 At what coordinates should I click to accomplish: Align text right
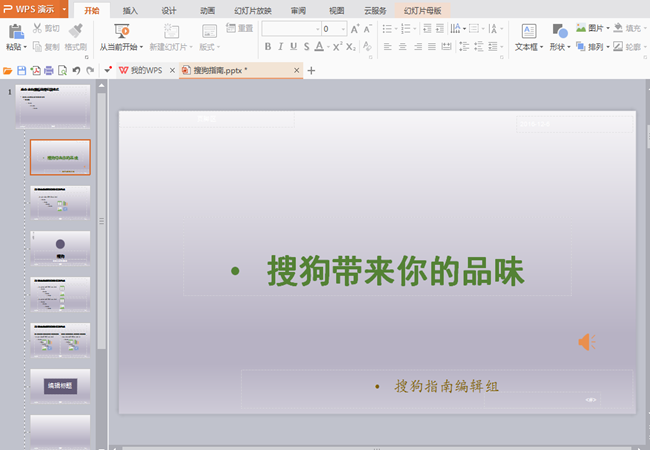click(417, 47)
